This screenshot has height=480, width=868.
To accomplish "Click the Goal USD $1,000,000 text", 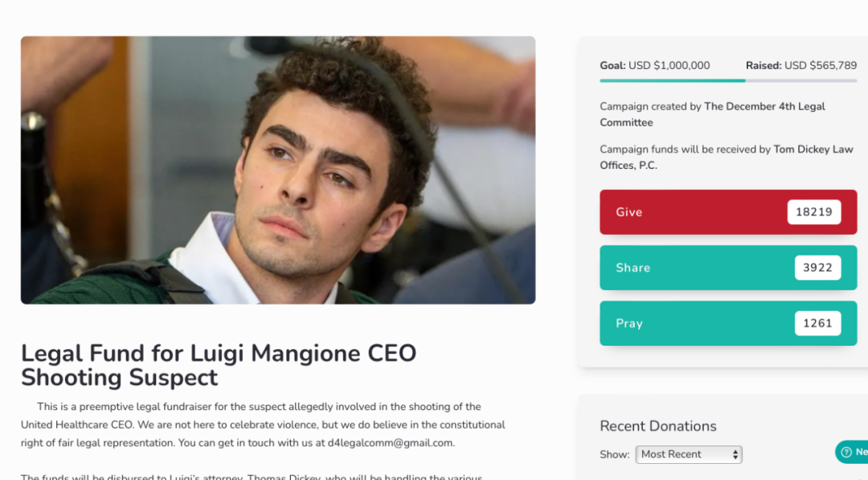I will [655, 65].
